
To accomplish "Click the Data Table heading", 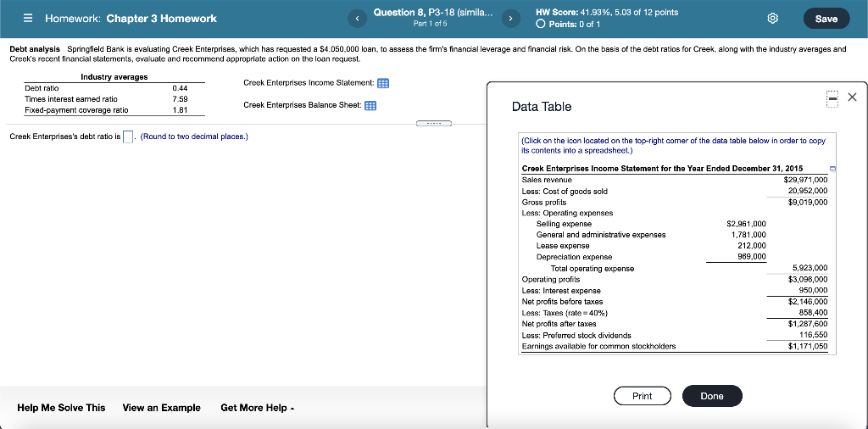I will [x=542, y=107].
